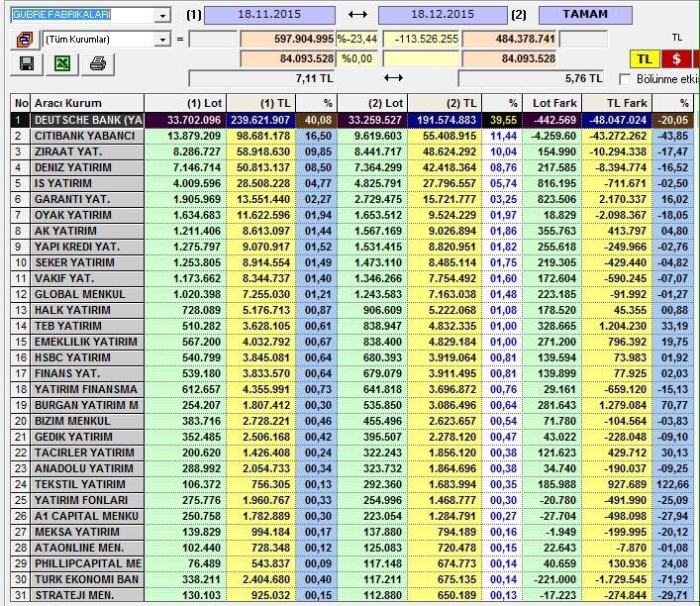Click the arrow between the two dates
The image size is (700, 606).
click(x=357, y=14)
